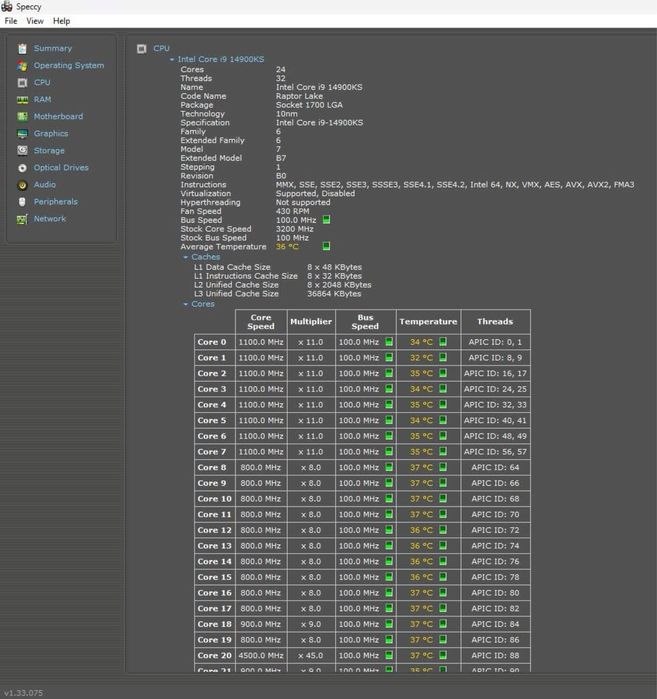Open the Motherboard section link
Viewport: 657px width, 699px height.
coord(58,116)
